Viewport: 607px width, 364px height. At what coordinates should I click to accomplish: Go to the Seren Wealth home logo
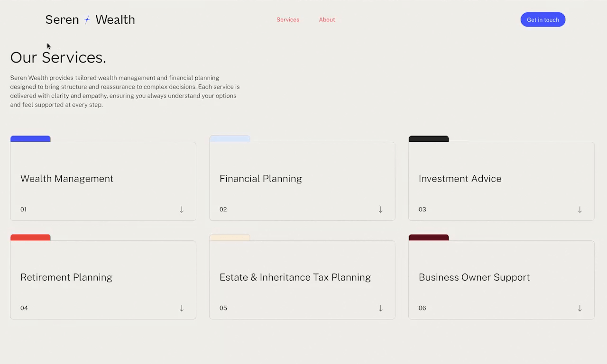coord(90,19)
